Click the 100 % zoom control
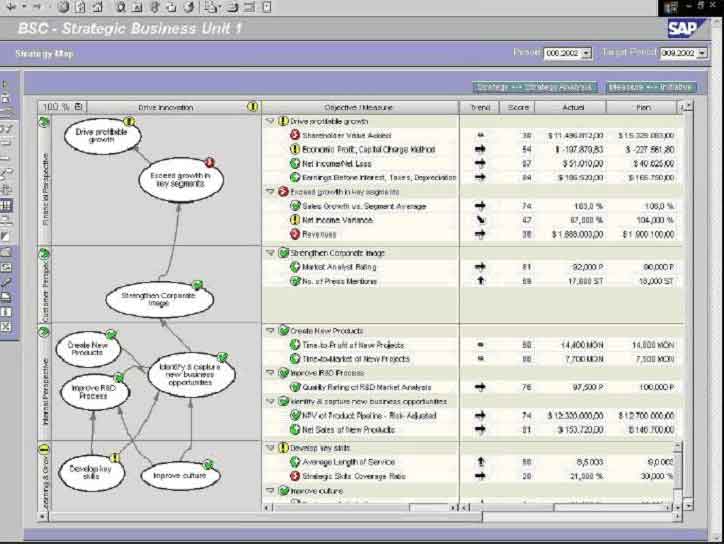This screenshot has height=544, width=724. point(61,107)
